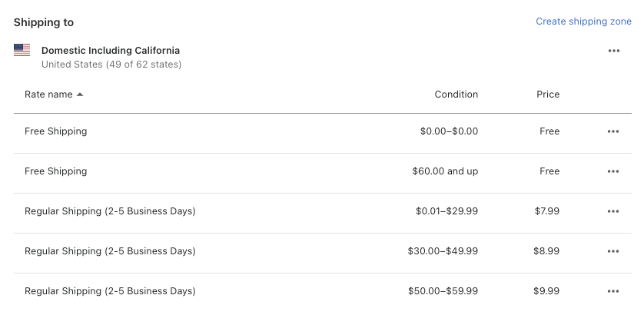Open actions for the $0.00–$0.00 Free Shipping rate

(612, 131)
